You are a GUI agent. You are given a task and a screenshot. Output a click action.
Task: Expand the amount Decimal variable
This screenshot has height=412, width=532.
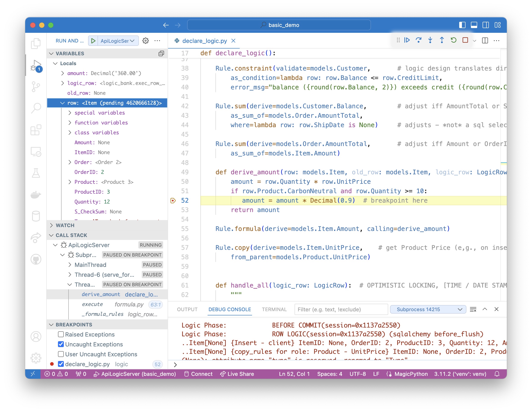(x=63, y=73)
